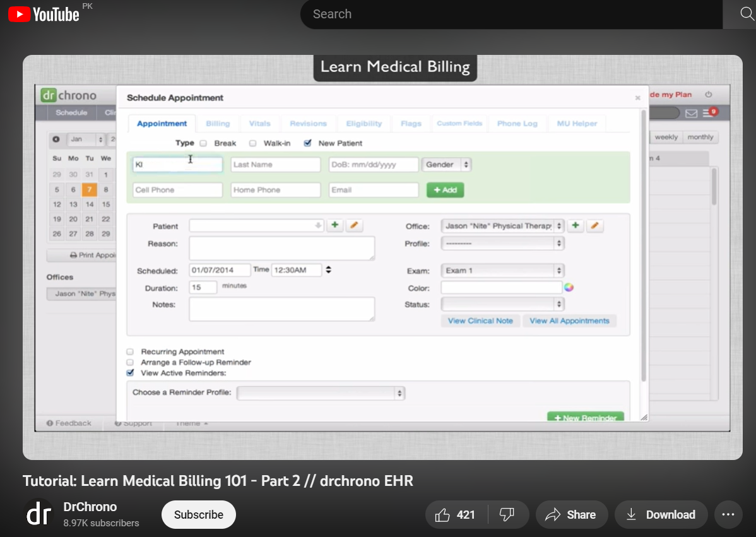Open the Schedule menu in drchrono navbar
This screenshot has height=537, width=756.
pos(71,113)
